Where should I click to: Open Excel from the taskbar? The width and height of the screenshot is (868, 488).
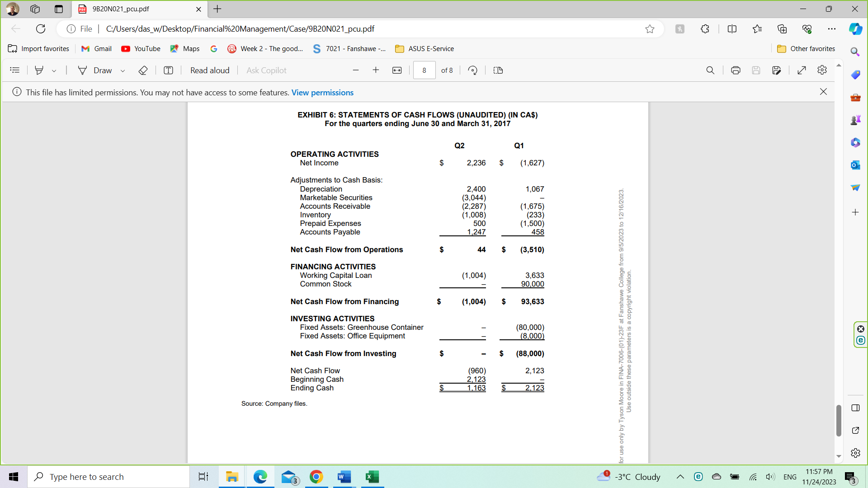point(372,477)
